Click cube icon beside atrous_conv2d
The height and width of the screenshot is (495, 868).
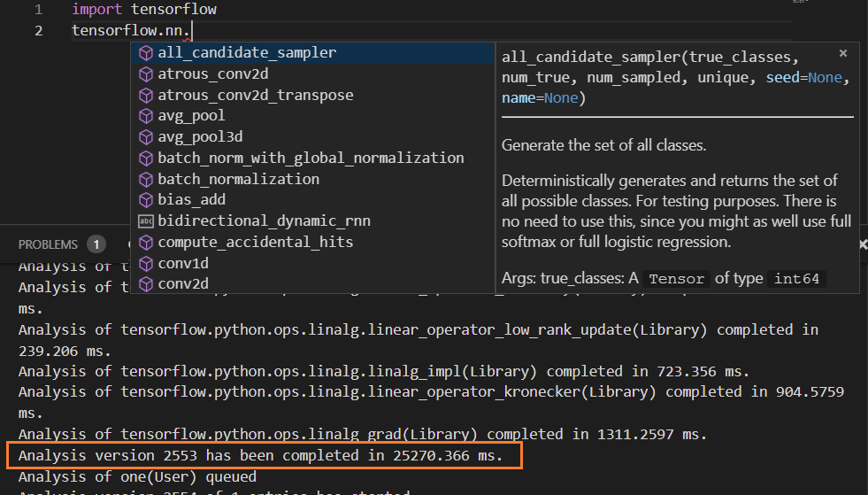(146, 73)
